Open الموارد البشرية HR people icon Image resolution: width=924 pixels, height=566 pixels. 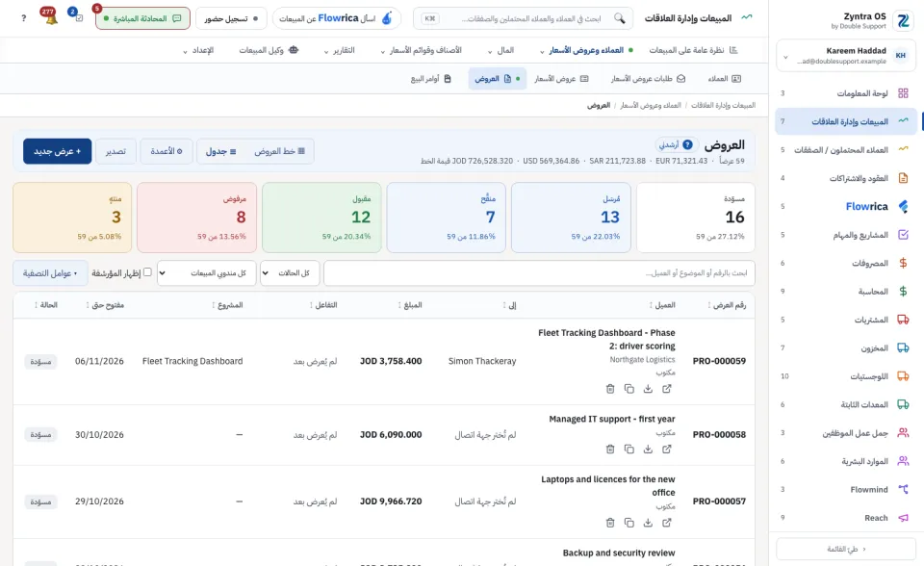point(902,461)
